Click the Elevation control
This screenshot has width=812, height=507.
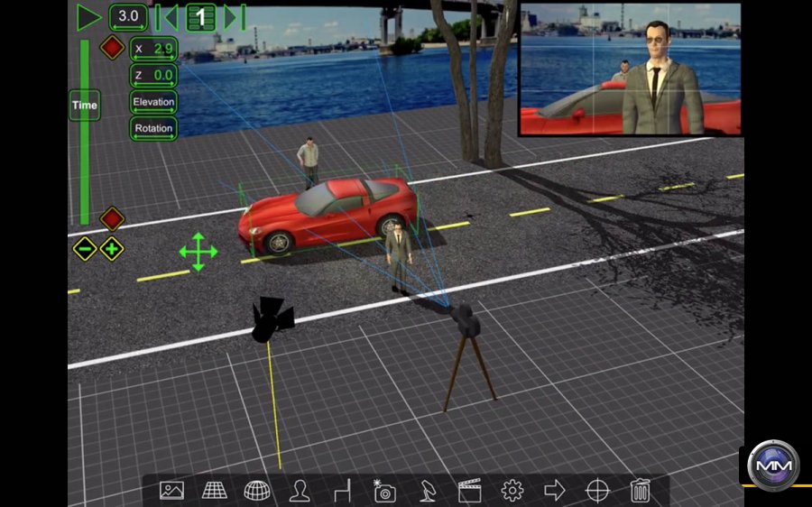coord(153,102)
